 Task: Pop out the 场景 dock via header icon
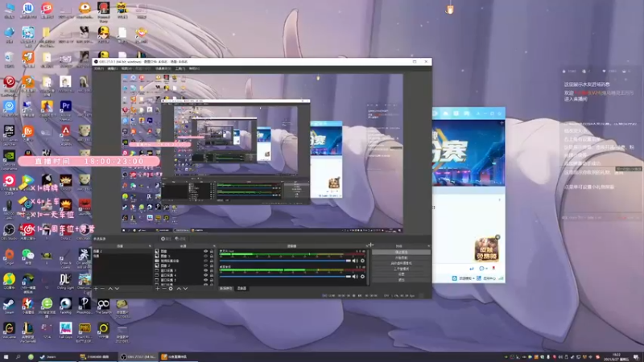tap(150, 246)
